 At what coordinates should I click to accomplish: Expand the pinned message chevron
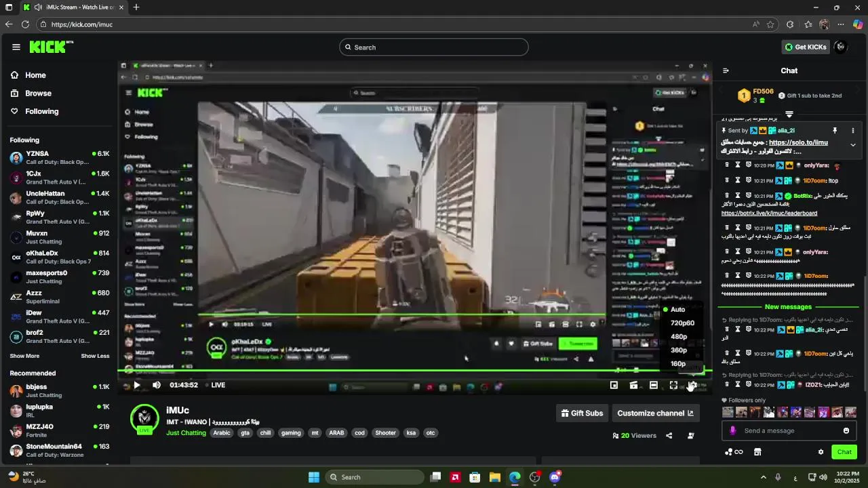click(853, 145)
